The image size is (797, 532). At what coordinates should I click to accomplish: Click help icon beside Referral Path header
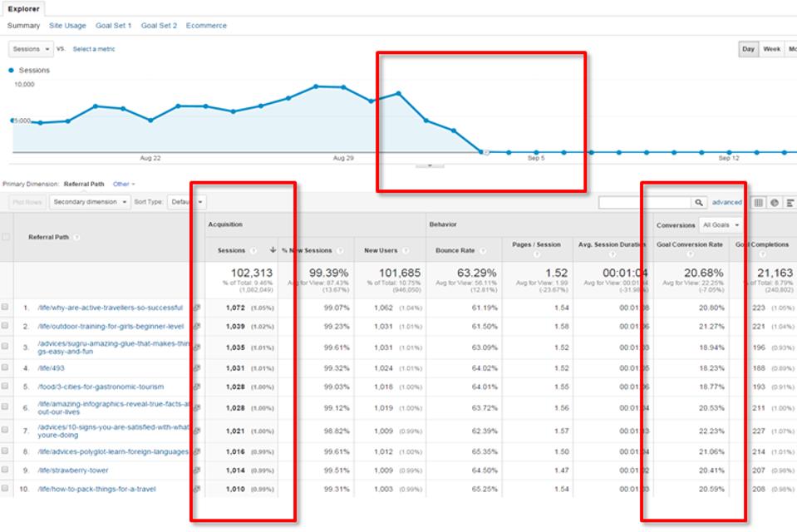coord(76,238)
